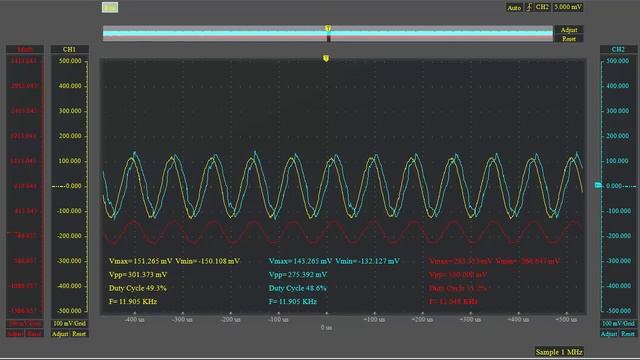The image size is (640, 360).
Task: Click the yellow CH1 Reset button
Action: (79, 334)
